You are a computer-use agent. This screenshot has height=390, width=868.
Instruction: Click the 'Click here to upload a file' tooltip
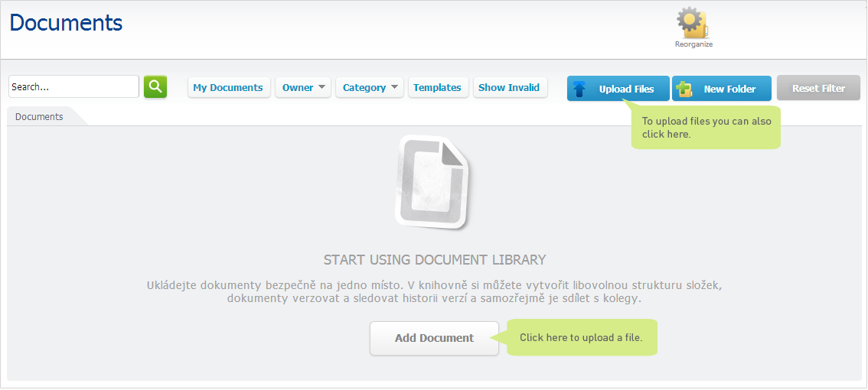[581, 337]
